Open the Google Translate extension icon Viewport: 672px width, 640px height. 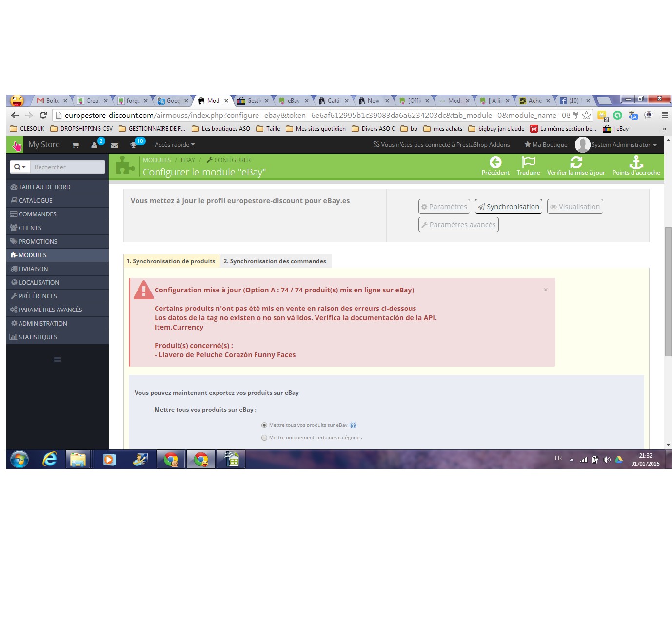pyautogui.click(x=633, y=116)
